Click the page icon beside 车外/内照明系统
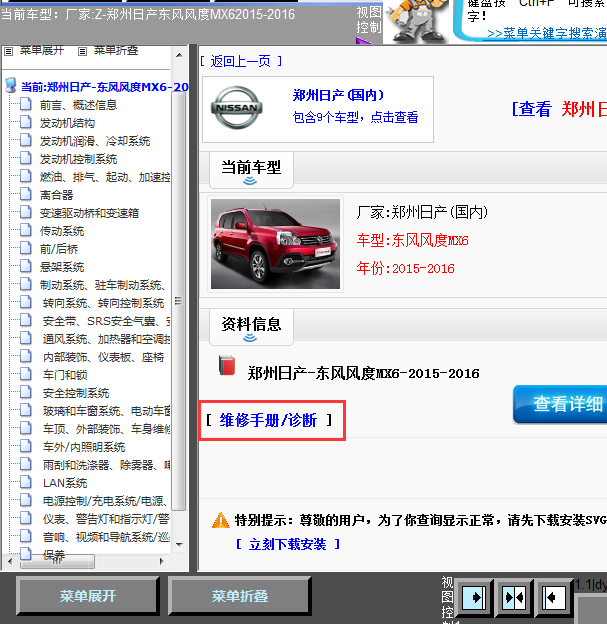Image resolution: width=607 pixels, height=624 pixels. (x=26, y=446)
